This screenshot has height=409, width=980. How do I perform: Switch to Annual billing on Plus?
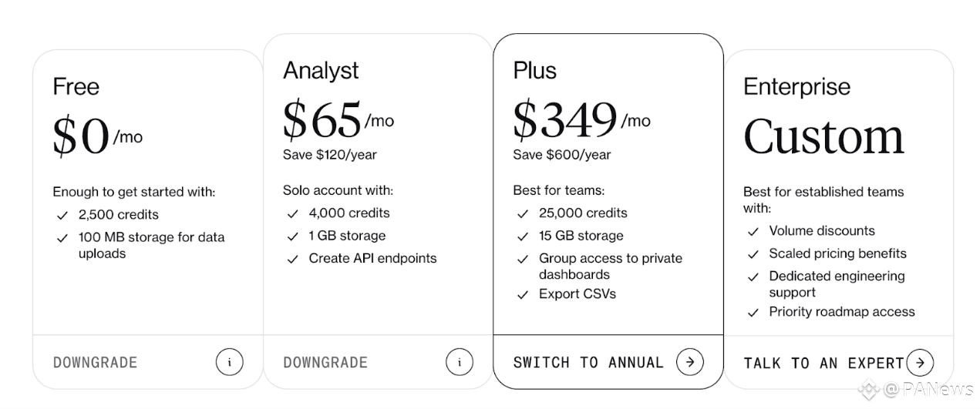tap(588, 363)
